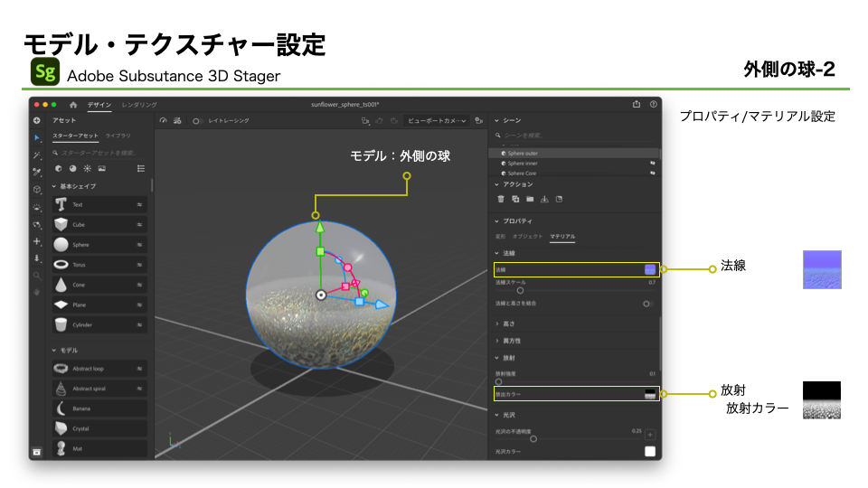This screenshot has width=868, height=488.
Task: Add the Banana model asset
Action: coord(99,408)
